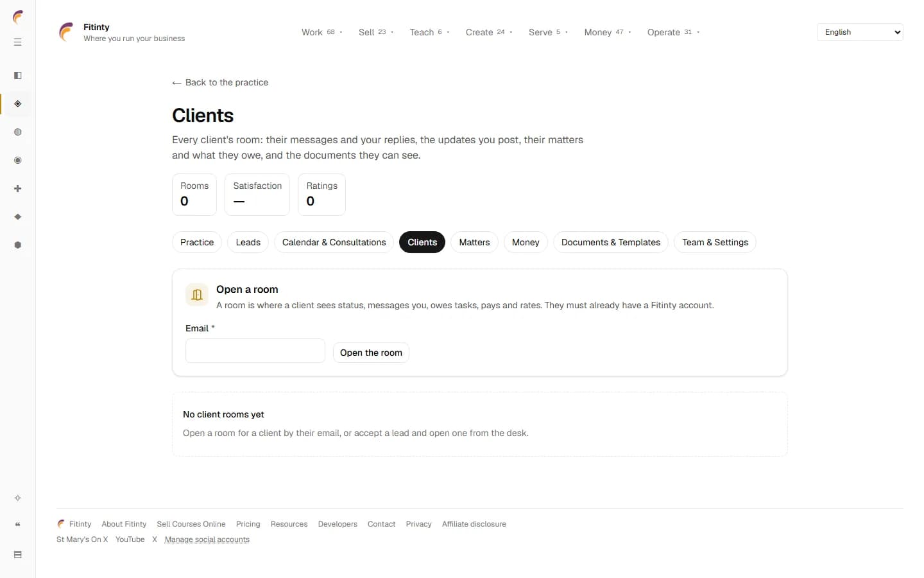Expand the Operate menu
The image size is (924, 578).
[x=673, y=32]
